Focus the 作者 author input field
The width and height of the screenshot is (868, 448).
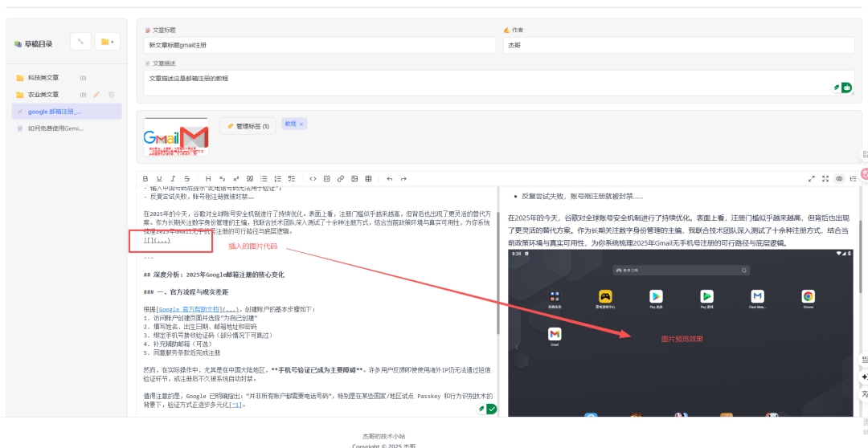coord(678,45)
